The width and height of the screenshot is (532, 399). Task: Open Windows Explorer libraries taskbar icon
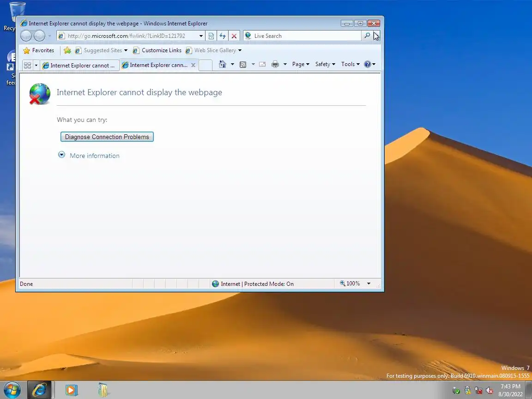point(103,390)
